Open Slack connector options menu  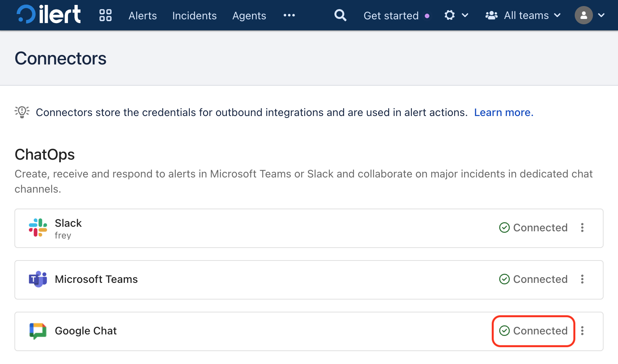(582, 227)
